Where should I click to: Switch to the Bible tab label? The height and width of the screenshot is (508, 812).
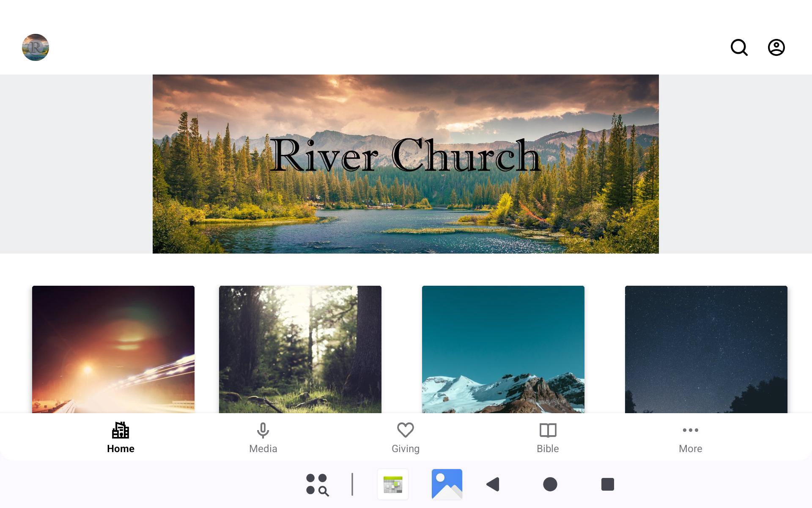coord(548,449)
